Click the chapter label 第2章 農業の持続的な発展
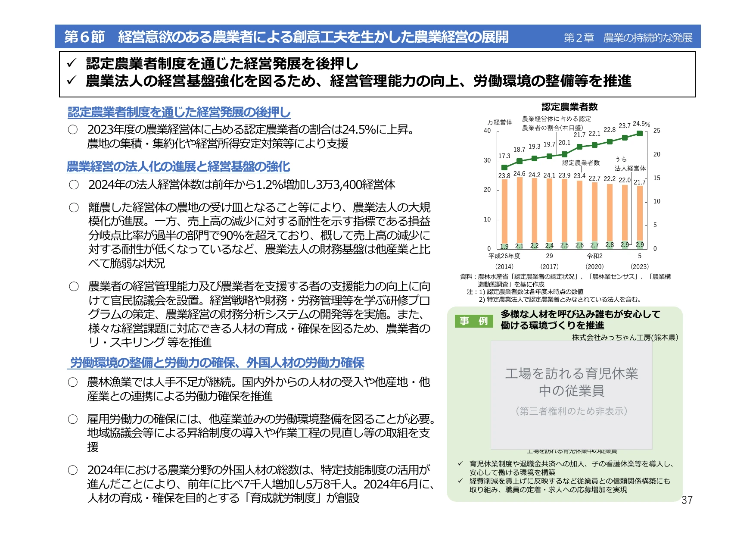 628,38
